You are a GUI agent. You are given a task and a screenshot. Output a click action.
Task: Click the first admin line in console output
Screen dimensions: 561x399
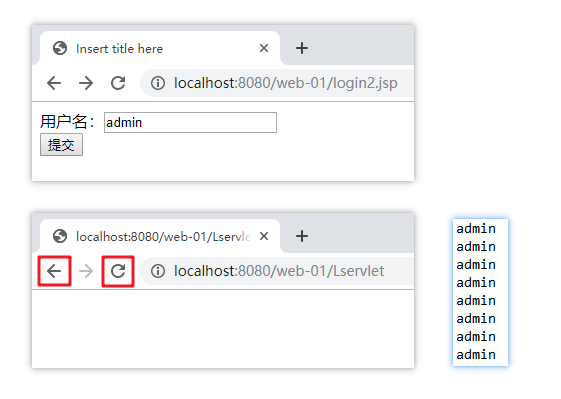pyautogui.click(x=476, y=228)
